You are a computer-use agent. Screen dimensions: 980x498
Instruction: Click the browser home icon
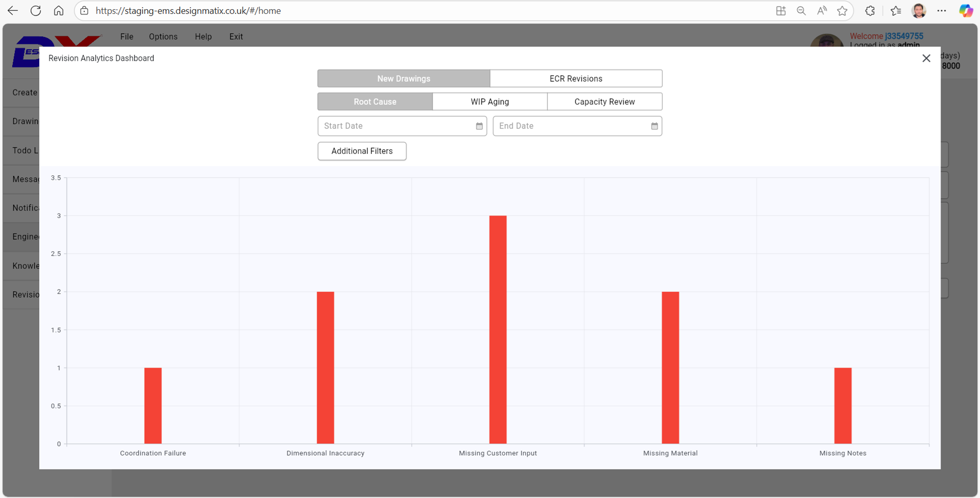click(59, 11)
